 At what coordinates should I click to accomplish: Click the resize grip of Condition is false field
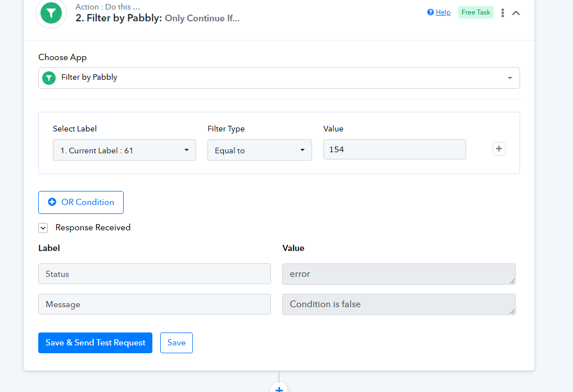[x=512, y=312]
